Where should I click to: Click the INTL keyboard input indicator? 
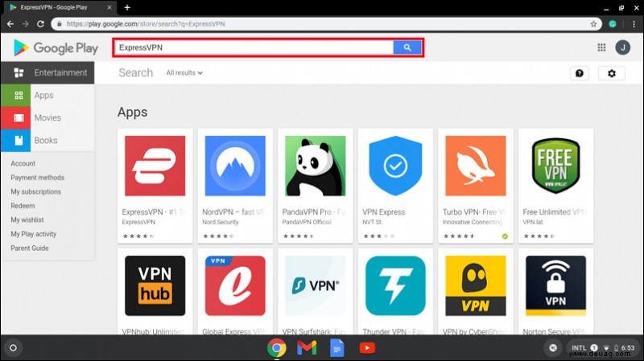[579, 348]
